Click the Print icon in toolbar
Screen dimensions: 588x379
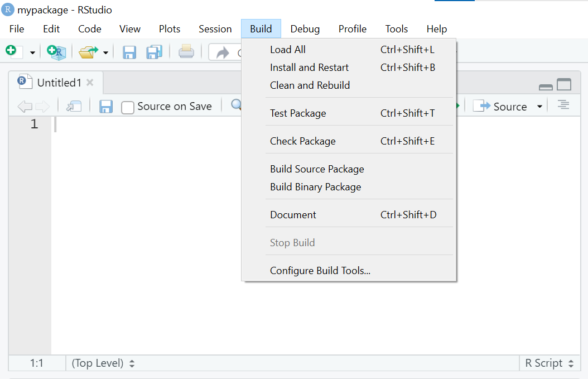(186, 52)
